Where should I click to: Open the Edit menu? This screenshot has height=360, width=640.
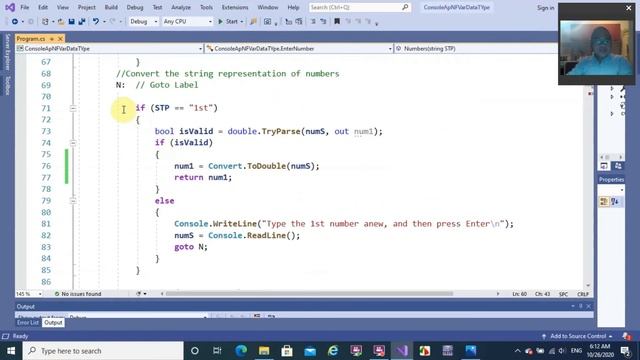pos(43,7)
